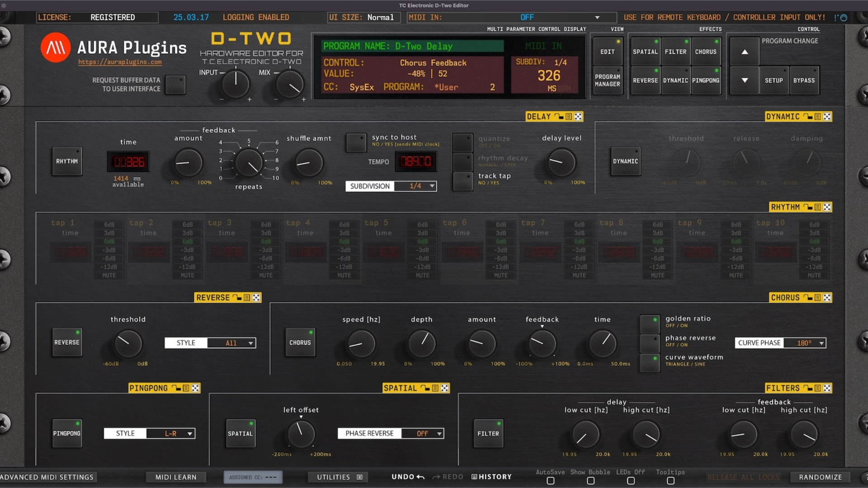Click the RANDOMIZE button
This screenshot has width=868, height=488.
coord(821,477)
